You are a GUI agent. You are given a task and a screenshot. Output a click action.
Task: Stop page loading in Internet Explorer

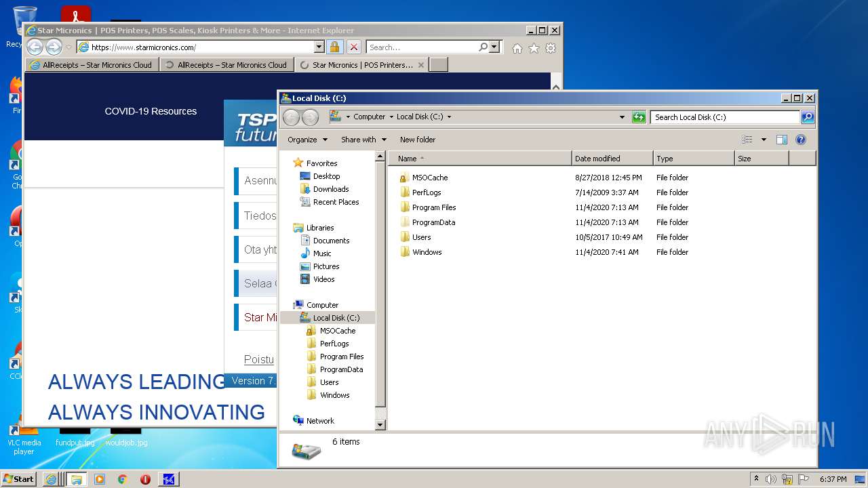[x=353, y=47]
